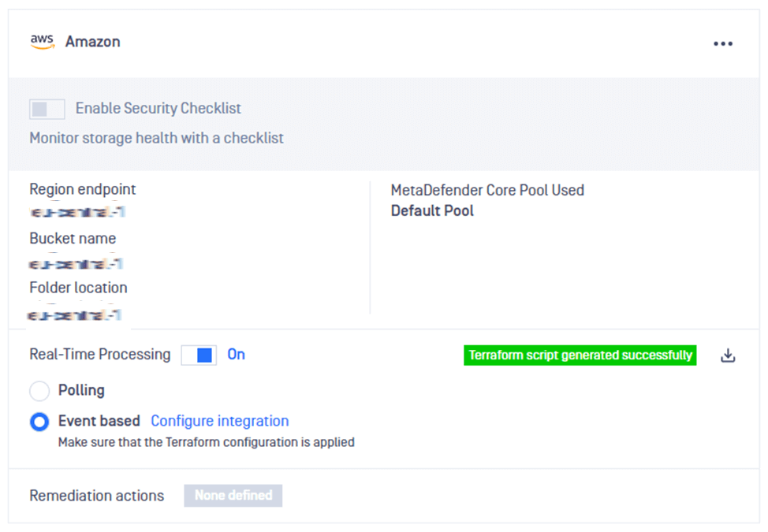
Task: Click the Region endpoint label
Action: (83, 189)
